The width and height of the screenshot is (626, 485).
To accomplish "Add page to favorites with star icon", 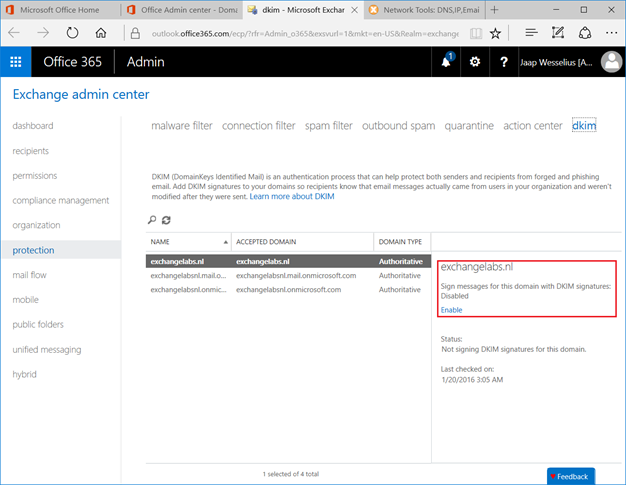I will point(495,33).
